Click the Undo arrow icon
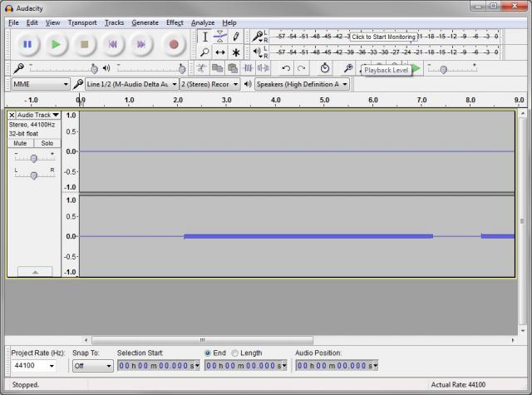Screen dimensions: 532x395 point(286,68)
